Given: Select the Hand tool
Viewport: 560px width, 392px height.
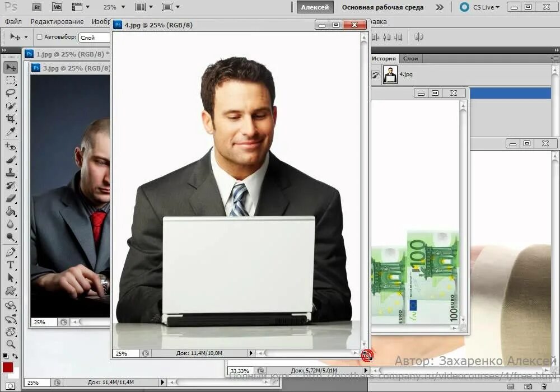Looking at the screenshot, I should click(x=11, y=332).
